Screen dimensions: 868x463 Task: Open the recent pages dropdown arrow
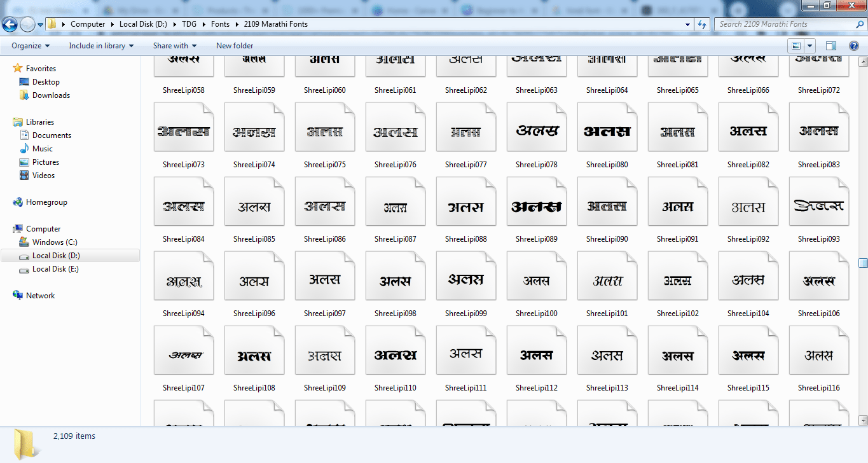pyautogui.click(x=40, y=25)
